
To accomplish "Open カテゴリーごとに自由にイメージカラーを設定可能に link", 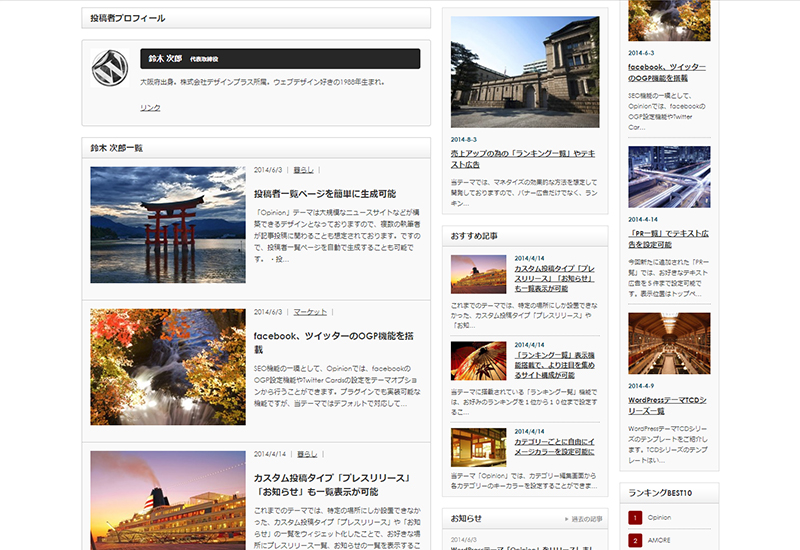I will [555, 446].
